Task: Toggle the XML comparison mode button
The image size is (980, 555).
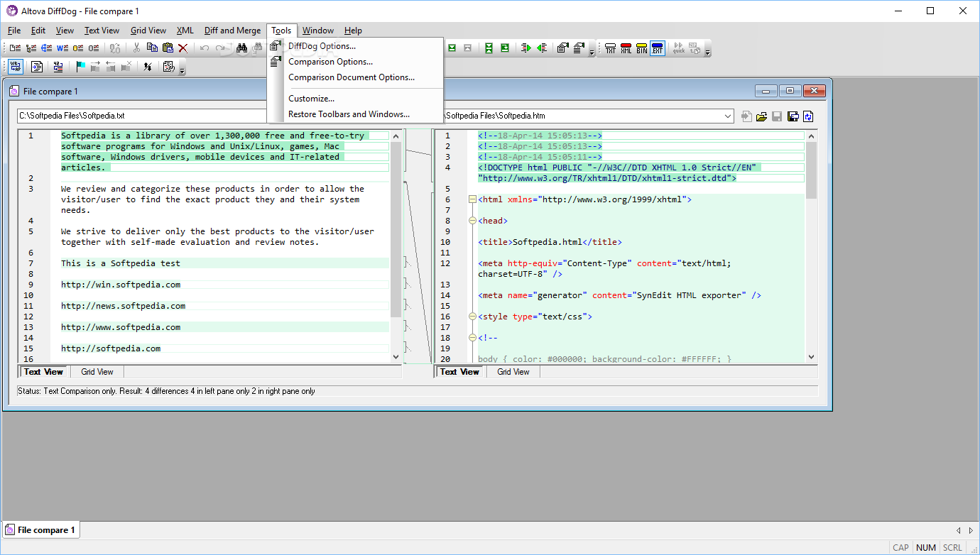Action: pos(626,48)
